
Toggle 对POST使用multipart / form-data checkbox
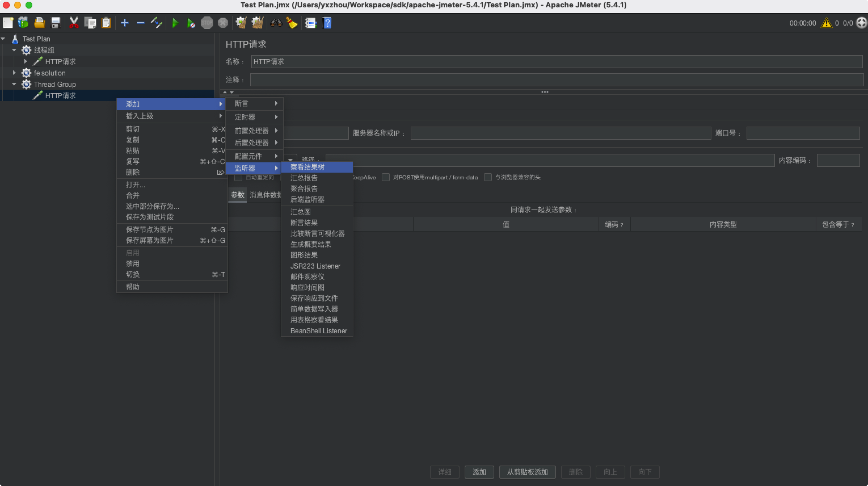386,177
